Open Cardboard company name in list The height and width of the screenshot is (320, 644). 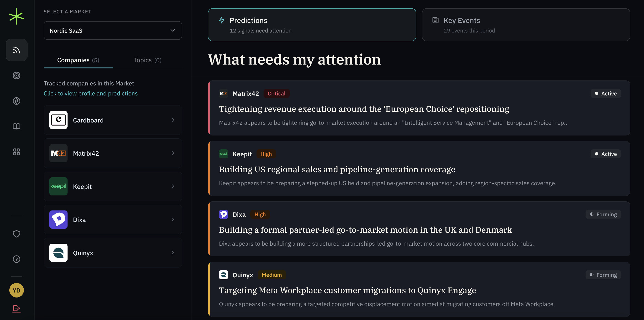[88, 120]
